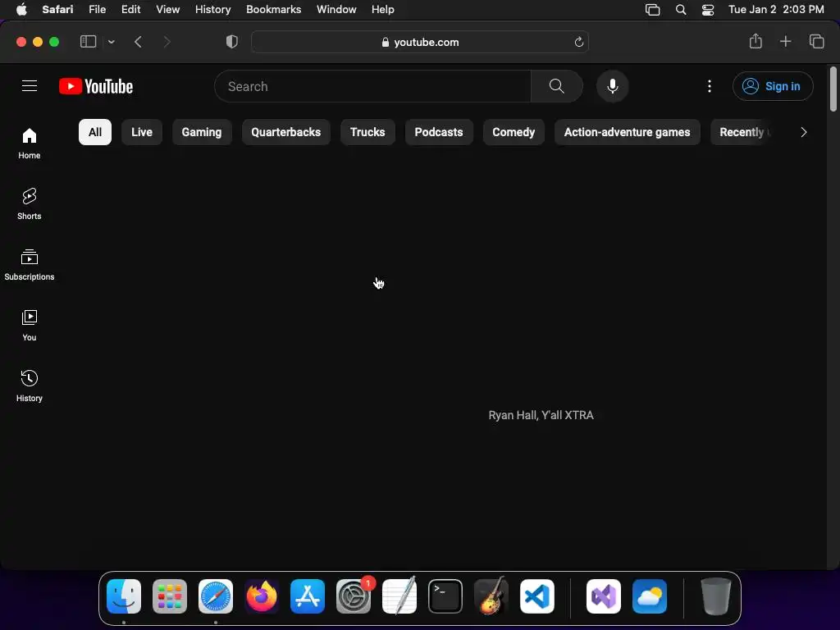The image size is (840, 630).
Task: Open Control Center in menu bar
Action: tap(708, 10)
